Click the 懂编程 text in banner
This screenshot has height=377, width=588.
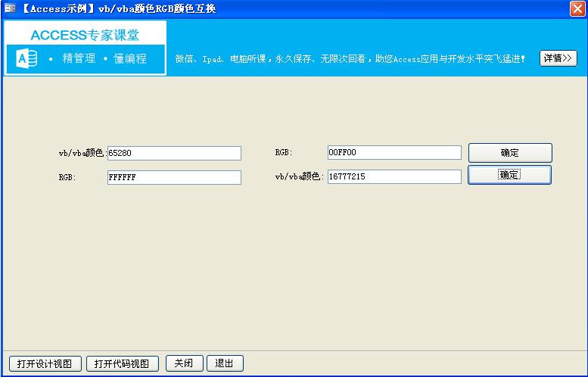pyautogui.click(x=129, y=58)
